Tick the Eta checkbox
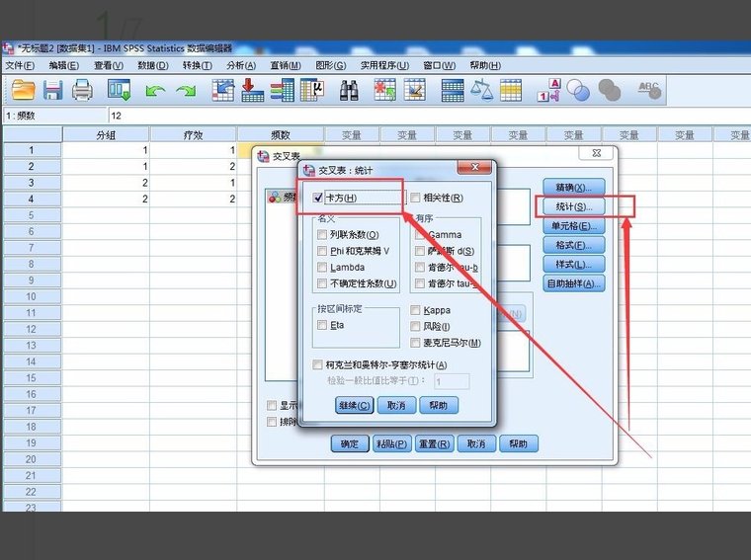The width and height of the screenshot is (751, 560). (322, 325)
